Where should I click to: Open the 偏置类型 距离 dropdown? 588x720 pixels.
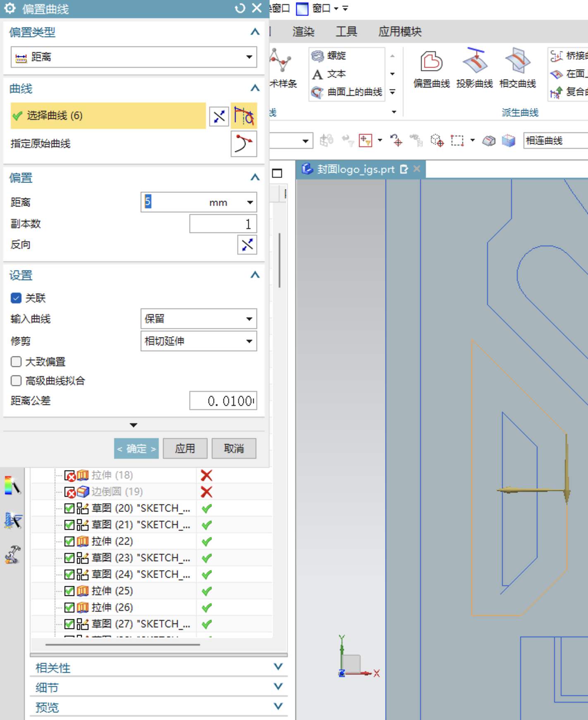[x=134, y=57]
